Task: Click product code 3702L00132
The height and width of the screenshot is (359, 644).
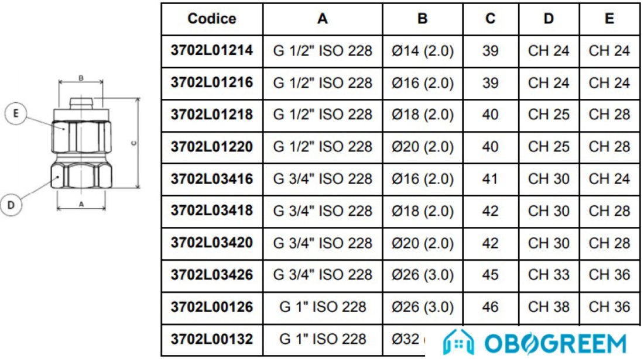Action: click(x=212, y=339)
